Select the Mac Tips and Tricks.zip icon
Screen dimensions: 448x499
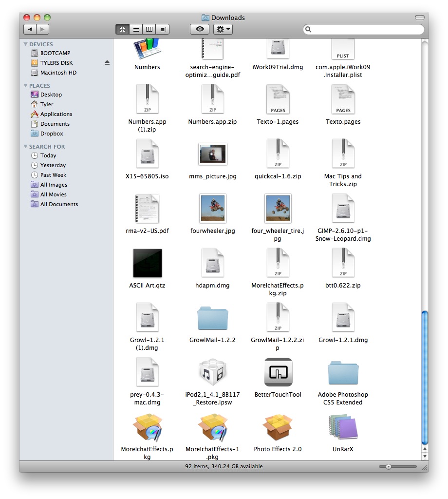point(343,154)
